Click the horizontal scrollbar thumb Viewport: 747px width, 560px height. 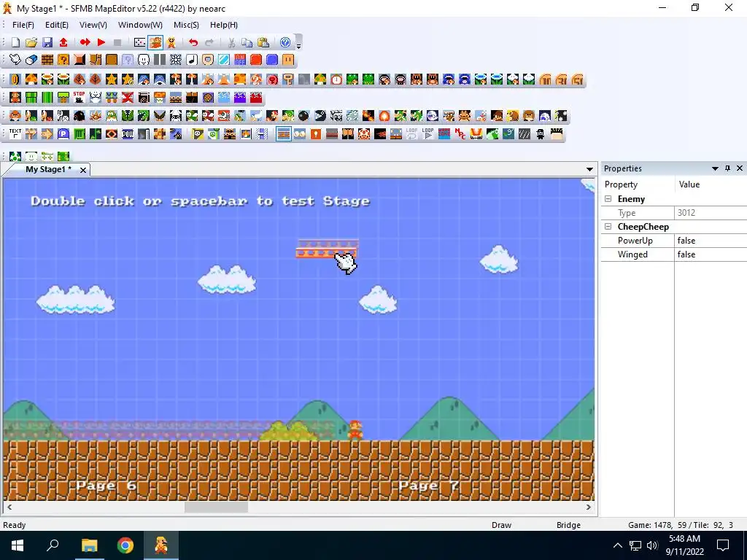pos(216,507)
